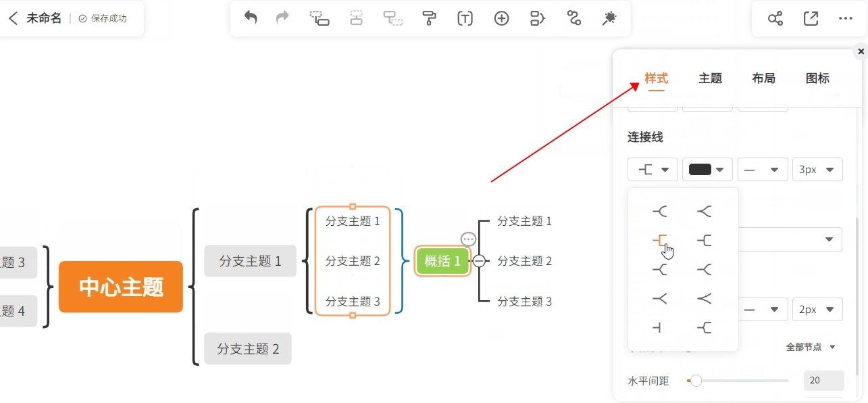Click 分支主题 3 inside the orange-outlined group

[x=353, y=302]
